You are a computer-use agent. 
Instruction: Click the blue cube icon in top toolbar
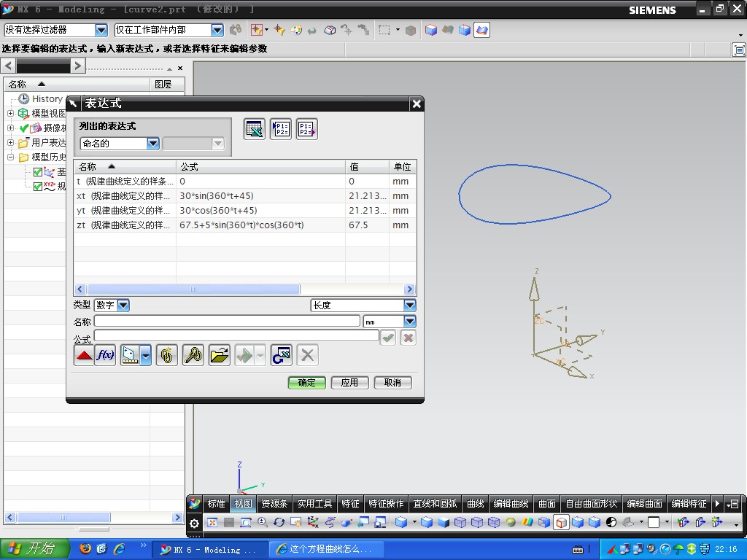point(431,30)
